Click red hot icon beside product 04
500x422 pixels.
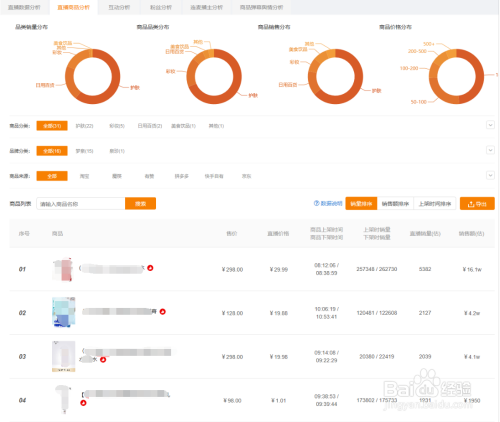83,403
